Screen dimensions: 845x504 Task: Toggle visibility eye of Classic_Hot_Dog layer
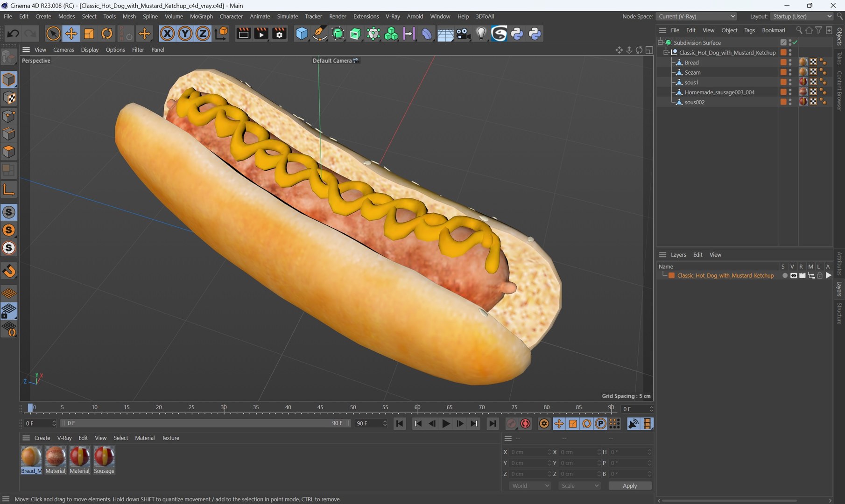pyautogui.click(x=793, y=276)
